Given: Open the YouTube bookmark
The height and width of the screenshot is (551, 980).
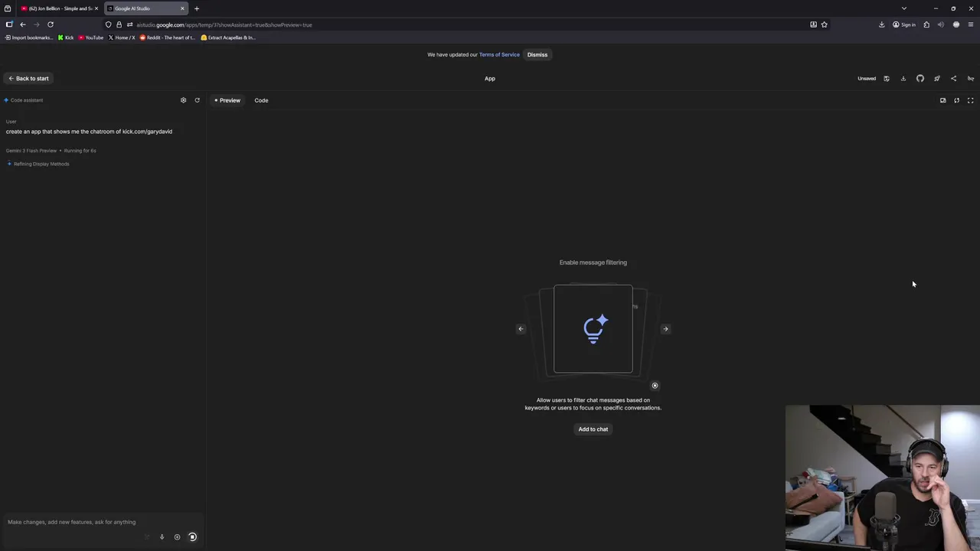Looking at the screenshot, I should click(x=91, y=37).
